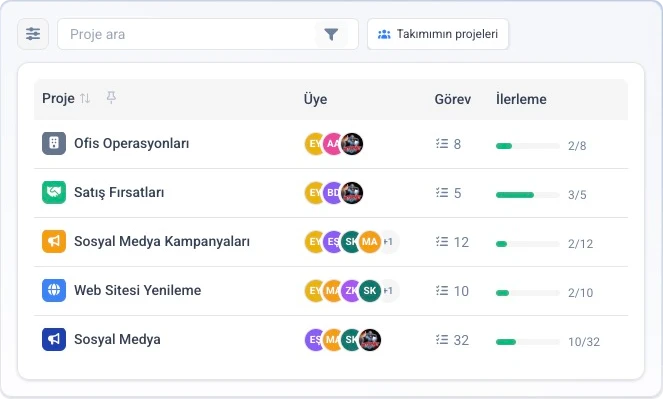Click the Üye column header
This screenshot has height=399, width=663.
coord(315,99)
